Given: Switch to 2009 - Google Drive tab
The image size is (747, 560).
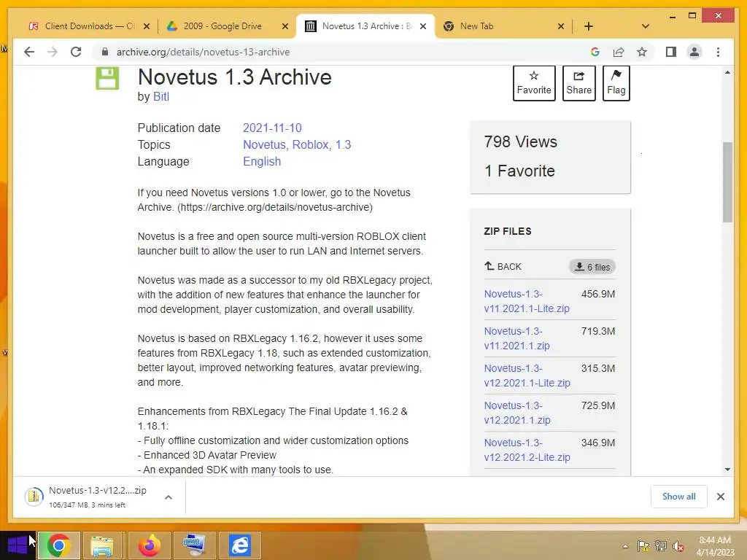Looking at the screenshot, I should (x=222, y=26).
